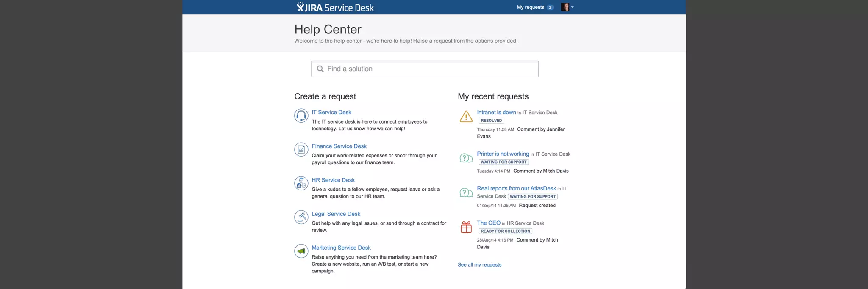Open the HR Service Desk link
Viewport: 868px width, 289px height.
pos(333,180)
